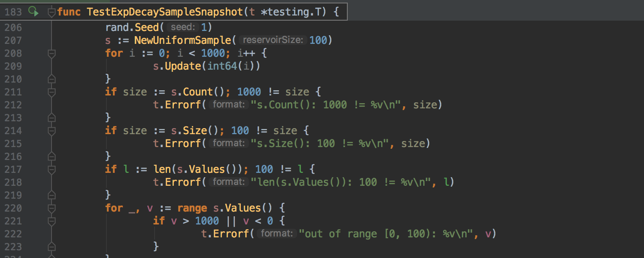Click the string "len(s.Values()): 100 != %v\n"

(x=341, y=182)
